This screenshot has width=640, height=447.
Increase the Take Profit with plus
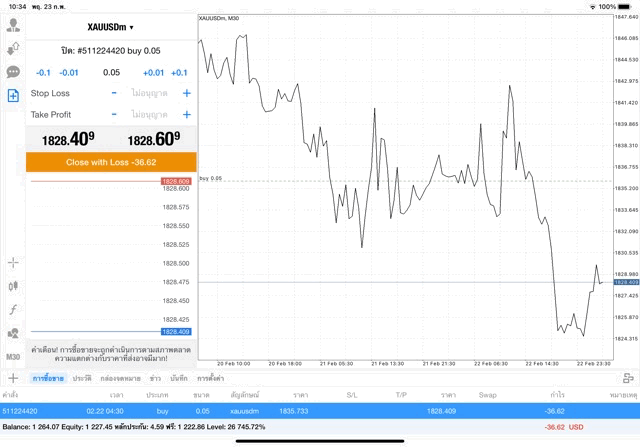(187, 114)
